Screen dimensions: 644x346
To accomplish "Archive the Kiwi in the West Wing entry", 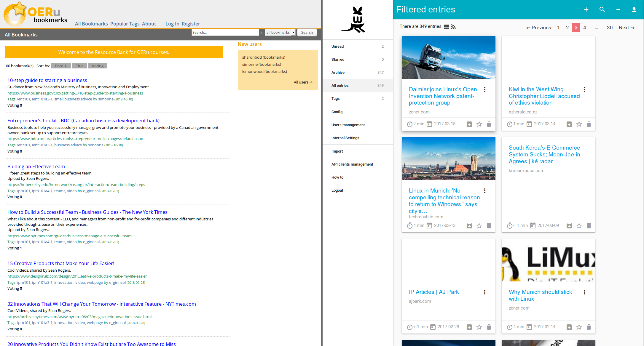I will pyautogui.click(x=569, y=124).
